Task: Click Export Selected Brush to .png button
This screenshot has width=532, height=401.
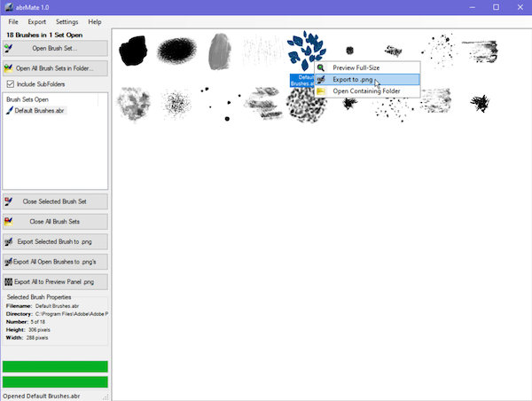Action: point(55,242)
